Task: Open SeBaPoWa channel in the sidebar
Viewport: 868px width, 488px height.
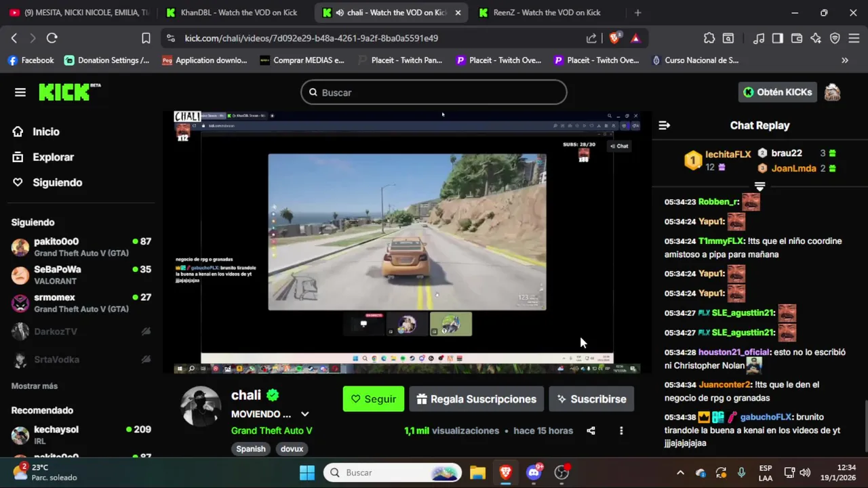Action: coord(81,274)
